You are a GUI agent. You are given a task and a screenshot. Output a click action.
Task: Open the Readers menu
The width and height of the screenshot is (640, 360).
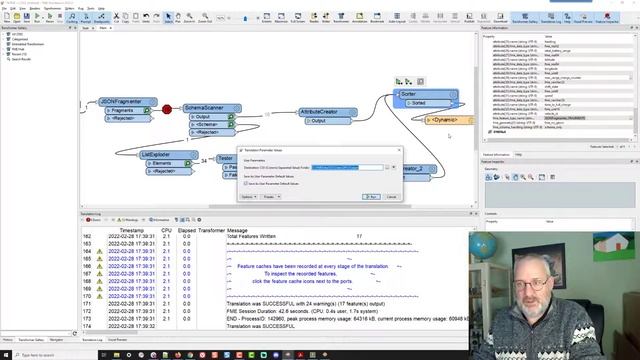tap(35, 8)
